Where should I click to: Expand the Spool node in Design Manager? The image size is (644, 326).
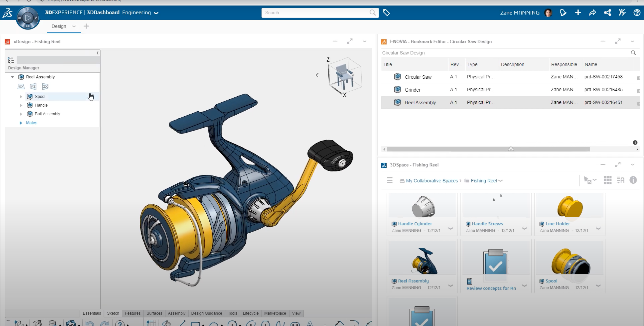[21, 97]
